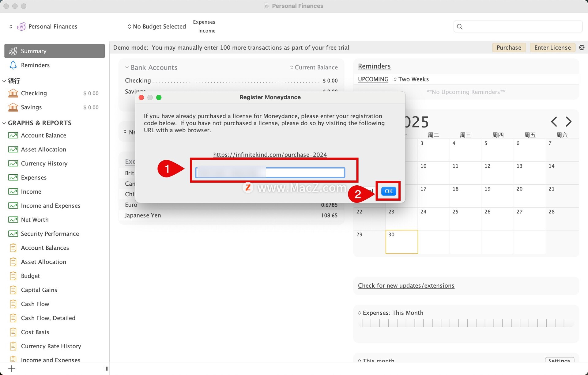Select calendar day 26
The image size is (588, 375).
coord(498,219)
